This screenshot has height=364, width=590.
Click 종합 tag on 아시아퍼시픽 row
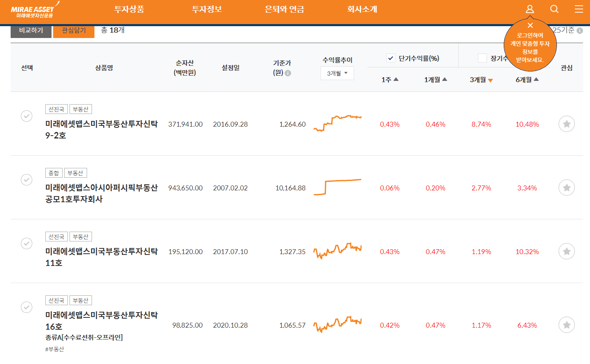(x=54, y=173)
